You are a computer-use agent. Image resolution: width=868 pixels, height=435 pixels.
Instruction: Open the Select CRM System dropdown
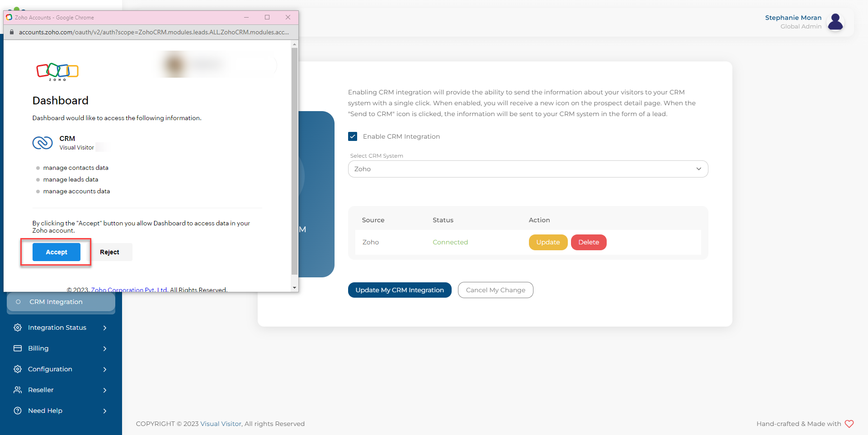point(528,169)
